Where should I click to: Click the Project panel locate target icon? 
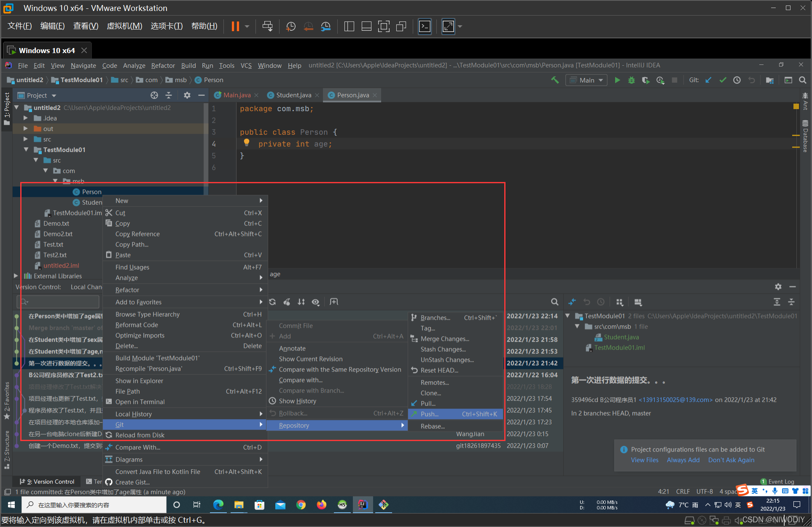(x=154, y=95)
